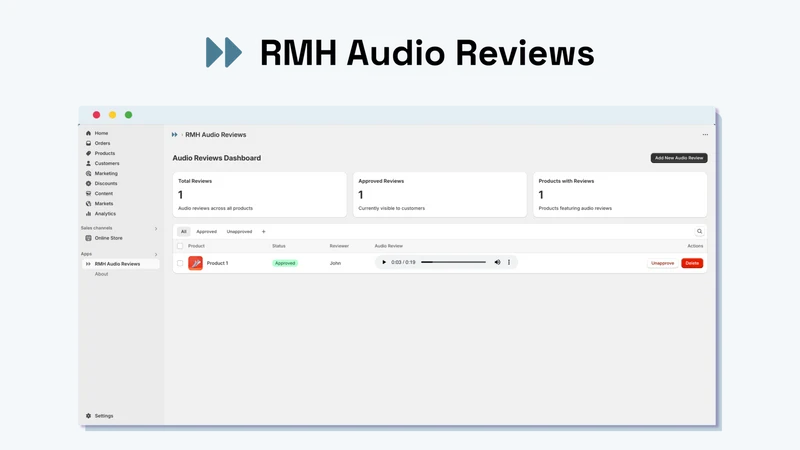The height and width of the screenshot is (450, 800).
Task: Click the Product 1 name text
Action: (217, 263)
